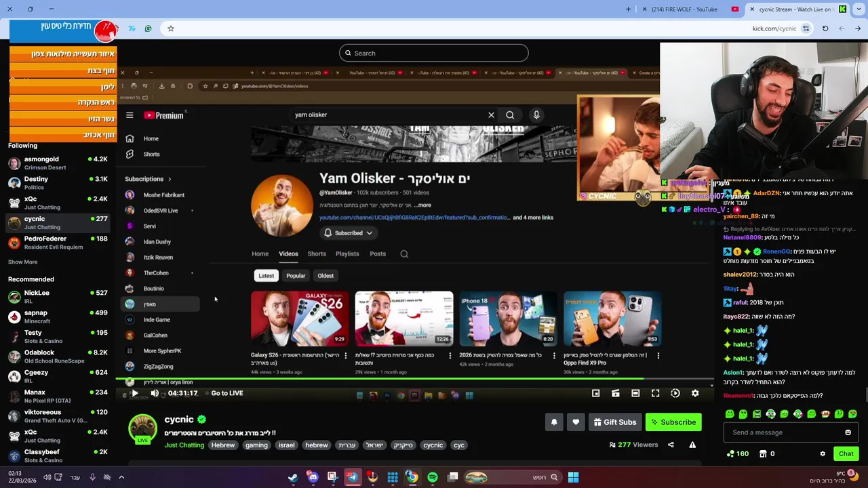868x488 pixels.
Task: Mute the Kick player volume
Action: click(x=155, y=393)
